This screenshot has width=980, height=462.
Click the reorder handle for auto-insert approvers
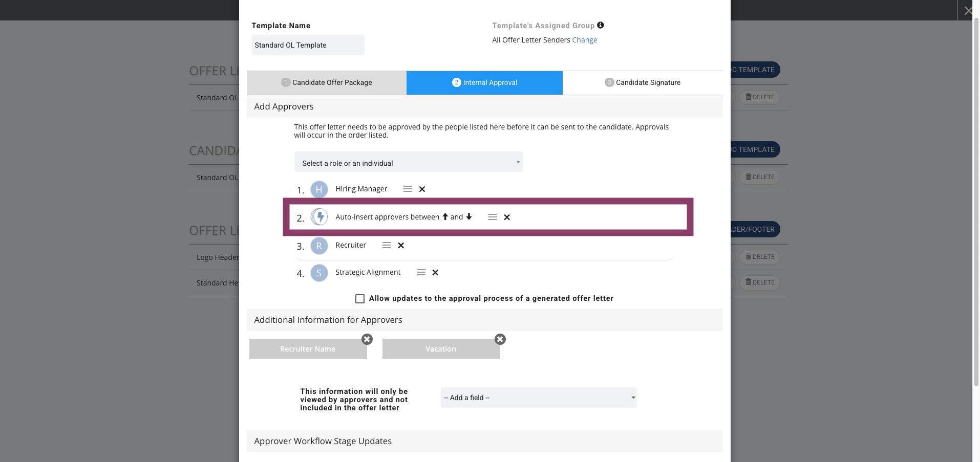point(493,217)
